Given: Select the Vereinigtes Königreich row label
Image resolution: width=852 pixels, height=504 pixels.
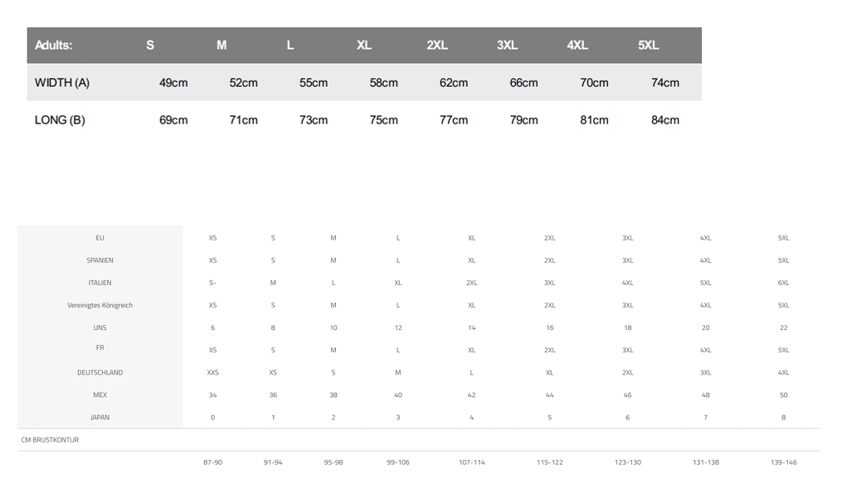Looking at the screenshot, I should point(100,305).
